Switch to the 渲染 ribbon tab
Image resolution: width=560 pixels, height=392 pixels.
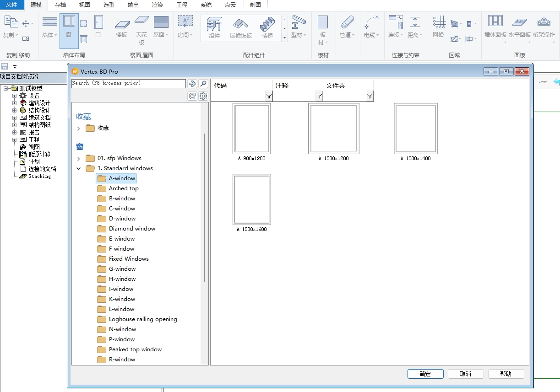click(158, 5)
